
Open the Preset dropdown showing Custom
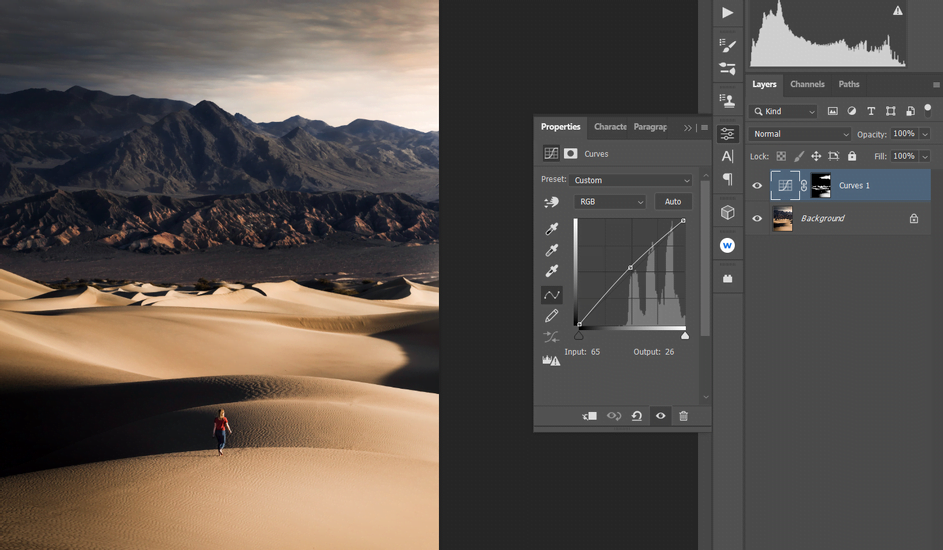point(630,180)
